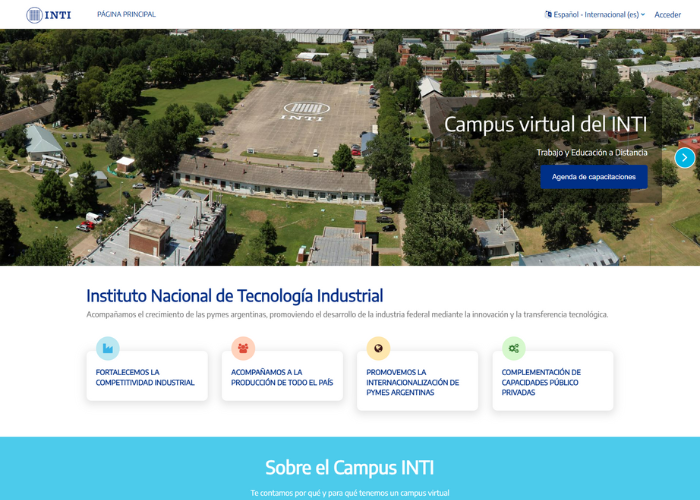
Task: Select the Fortalecemos la competitividad industrial card
Action: pos(147,376)
